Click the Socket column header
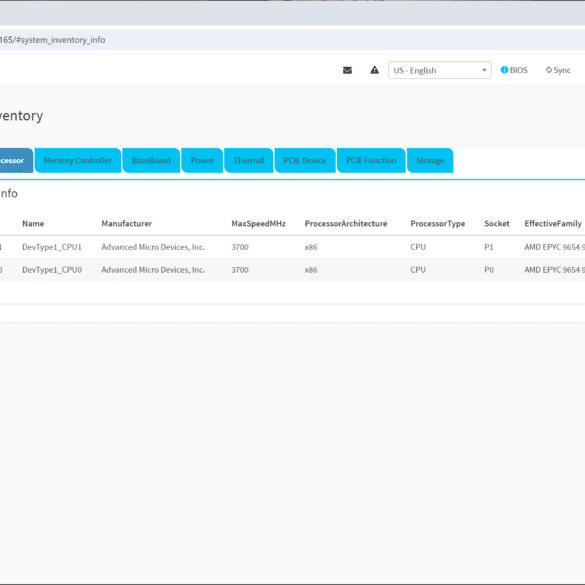 point(497,223)
